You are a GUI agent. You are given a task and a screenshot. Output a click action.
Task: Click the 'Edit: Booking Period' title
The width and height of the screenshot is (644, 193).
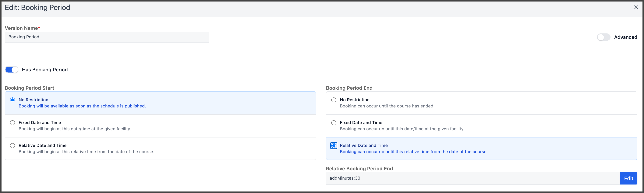point(37,8)
